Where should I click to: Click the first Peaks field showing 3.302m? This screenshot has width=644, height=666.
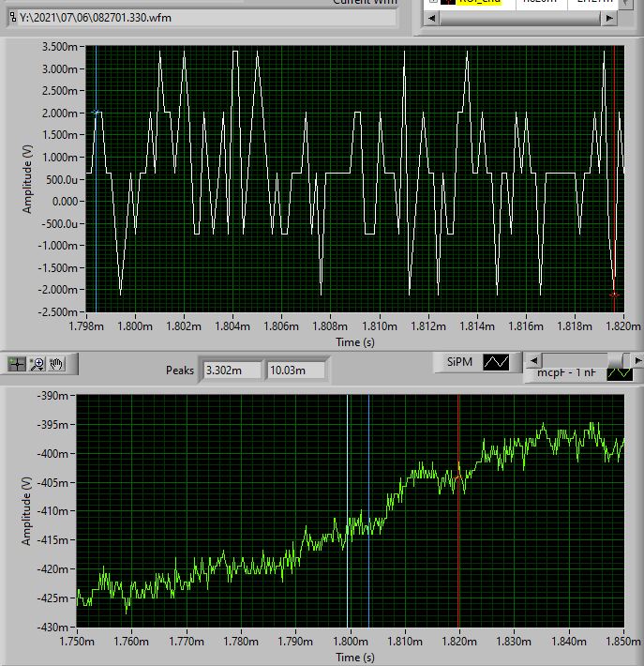(232, 371)
